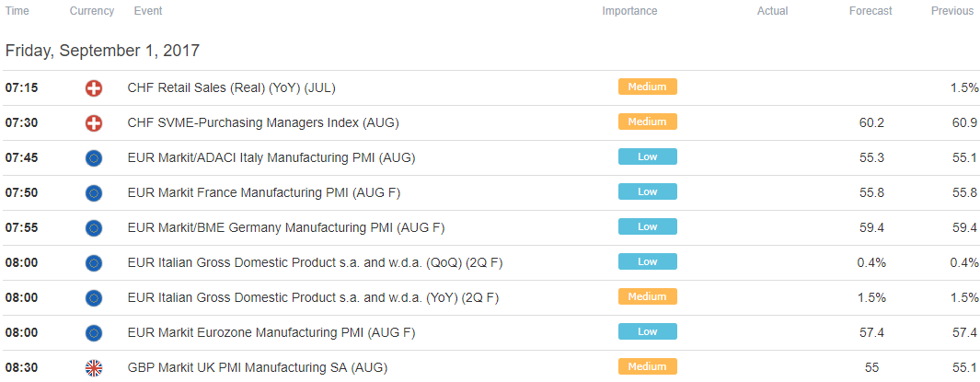Click the EU flag for France Manufacturing PMI
Screen dimensions: 980x382
pos(94,194)
